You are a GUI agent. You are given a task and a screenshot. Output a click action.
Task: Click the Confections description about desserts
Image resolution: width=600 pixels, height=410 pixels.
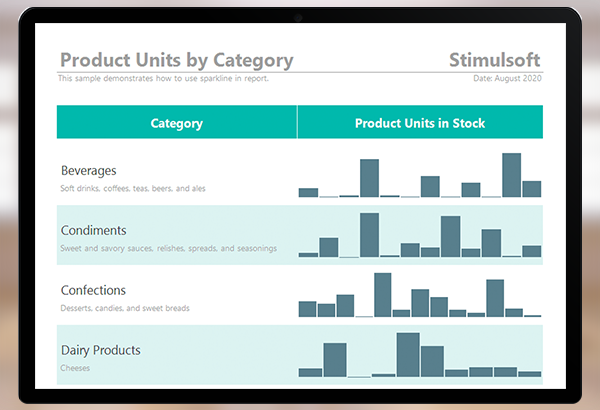125,308
